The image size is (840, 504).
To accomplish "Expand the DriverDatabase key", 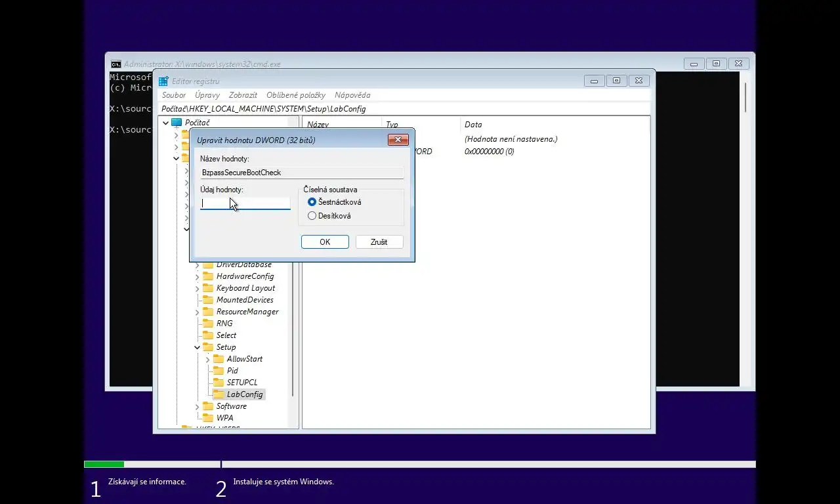I will click(197, 264).
